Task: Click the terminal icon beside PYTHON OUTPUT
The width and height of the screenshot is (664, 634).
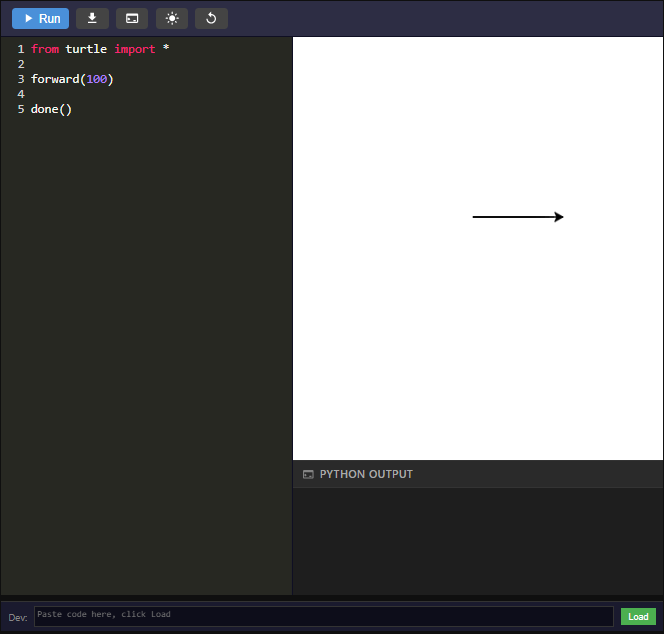Action: 308,475
